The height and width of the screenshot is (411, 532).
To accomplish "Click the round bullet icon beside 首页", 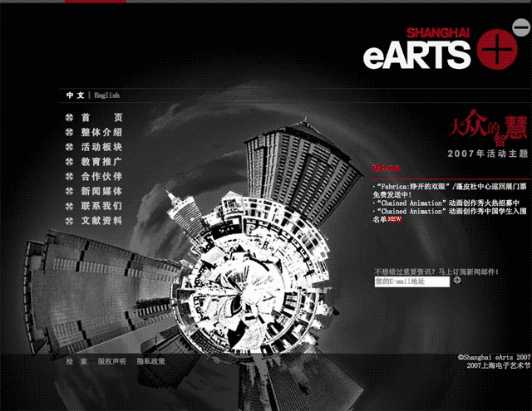I will pos(69,118).
